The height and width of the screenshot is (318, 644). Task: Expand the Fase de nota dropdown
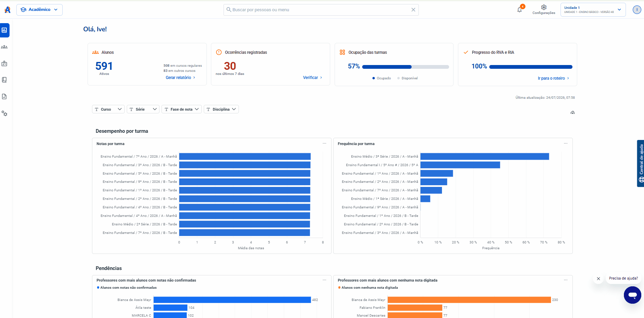pos(182,109)
